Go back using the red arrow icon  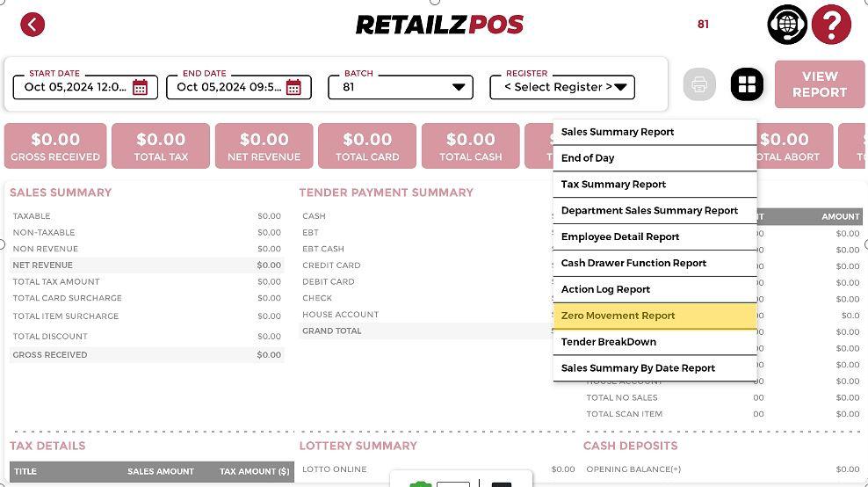pyautogui.click(x=33, y=25)
